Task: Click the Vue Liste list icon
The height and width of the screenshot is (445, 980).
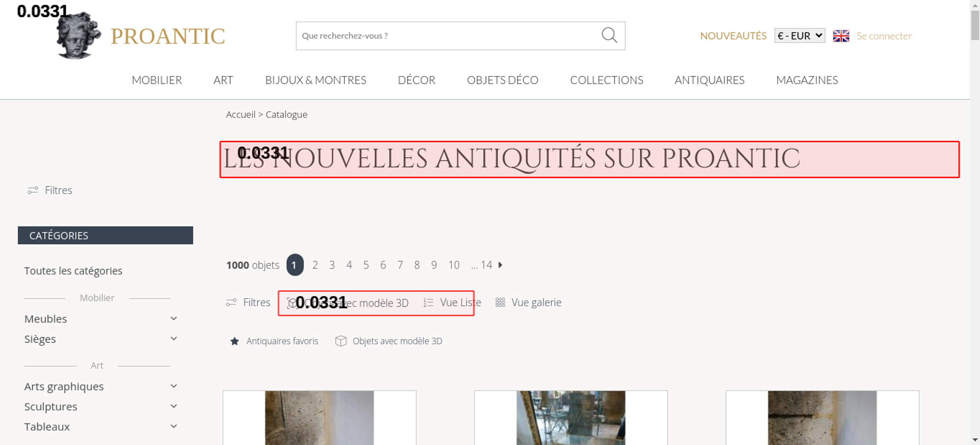Action: coord(428,303)
